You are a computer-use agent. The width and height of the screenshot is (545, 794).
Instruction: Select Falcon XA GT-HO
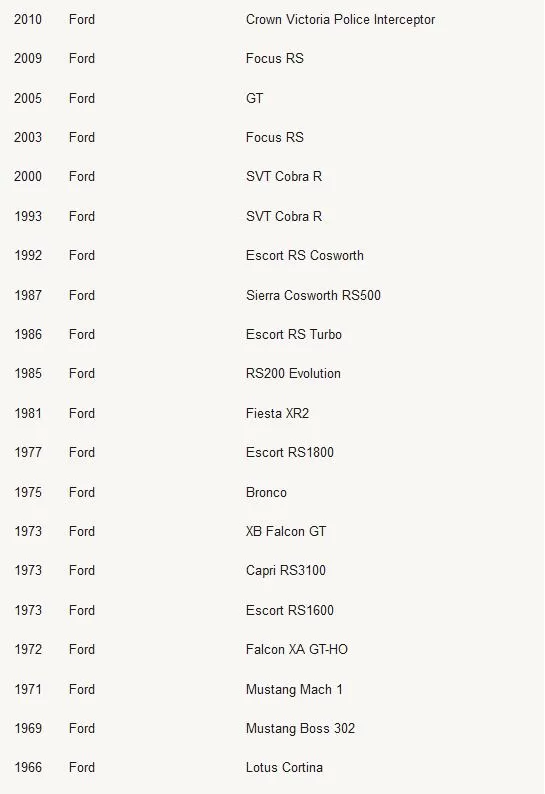click(x=297, y=649)
